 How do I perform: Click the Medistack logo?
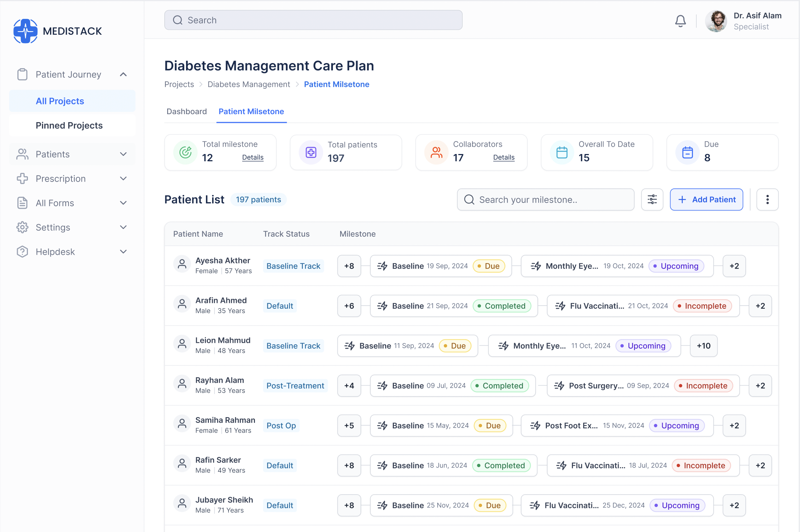click(x=25, y=31)
